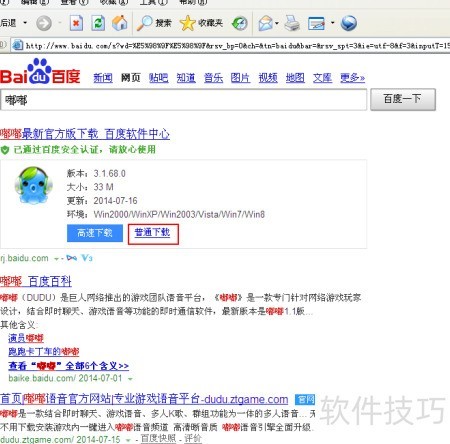Click the baike.baidu.com/ 2014-07-01 text
Viewport: 450px width, 444px height.
pyautogui.click(x=65, y=379)
